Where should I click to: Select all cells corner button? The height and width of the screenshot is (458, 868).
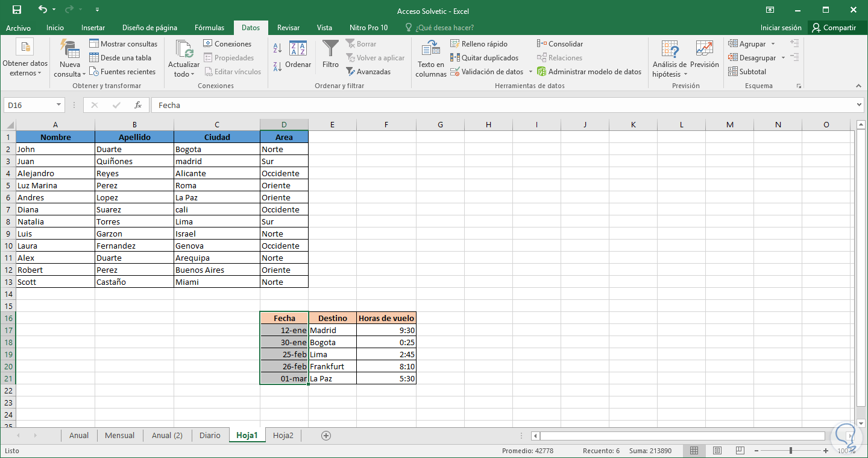(x=8, y=125)
